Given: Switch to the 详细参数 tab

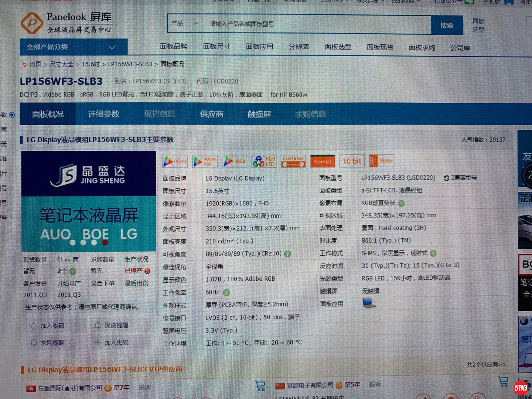Looking at the screenshot, I should pyautogui.click(x=103, y=114).
